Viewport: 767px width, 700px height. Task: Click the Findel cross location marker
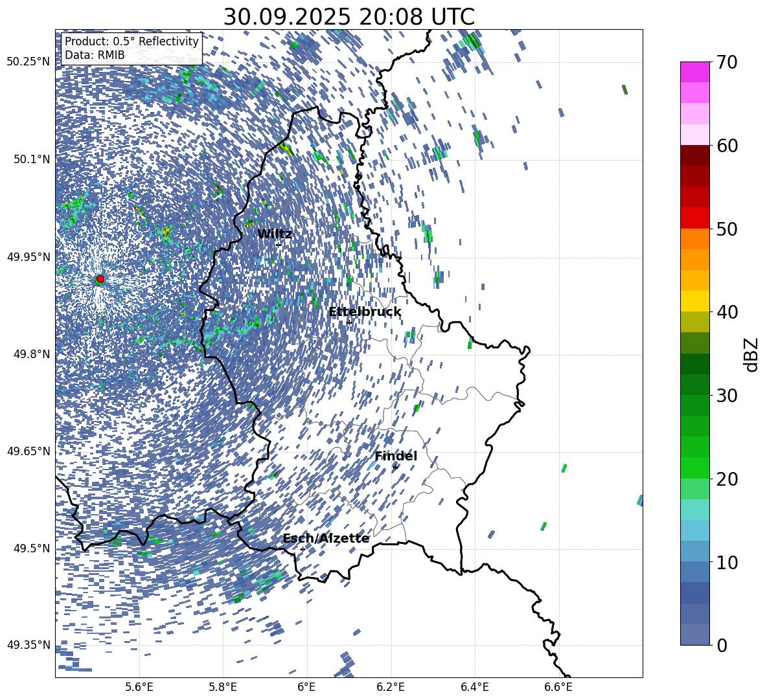395,468
